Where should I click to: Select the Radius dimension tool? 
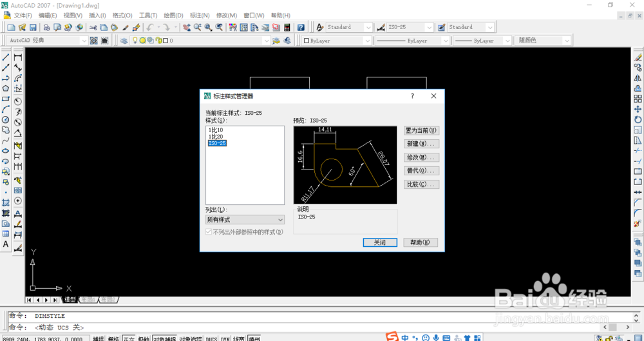(18, 101)
